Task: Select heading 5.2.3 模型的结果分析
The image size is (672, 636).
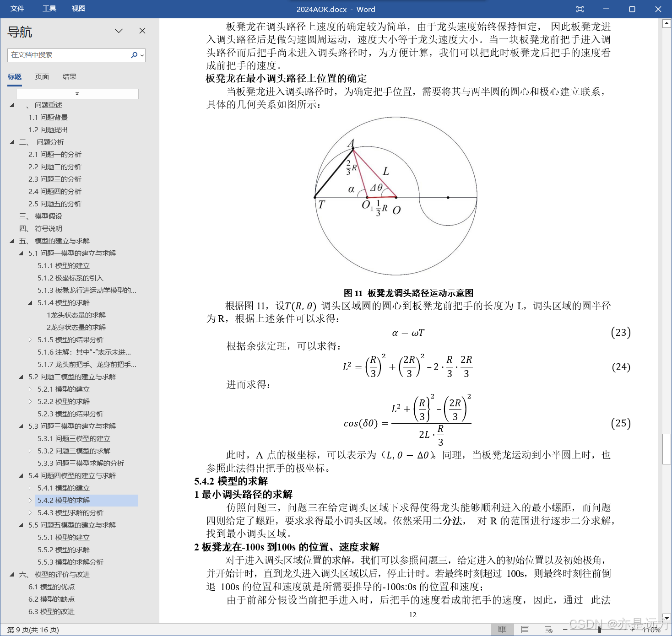Action: pyautogui.click(x=70, y=414)
